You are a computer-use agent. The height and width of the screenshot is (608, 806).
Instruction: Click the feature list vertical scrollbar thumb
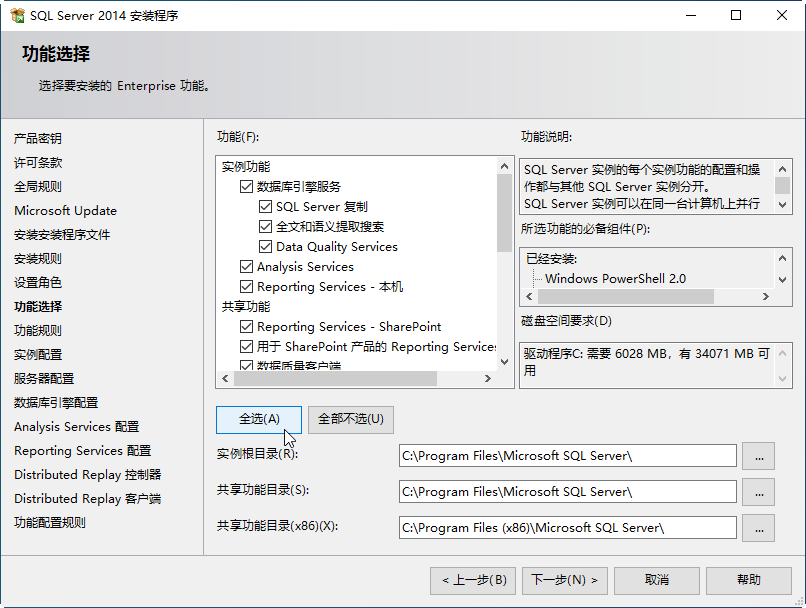[x=504, y=213]
